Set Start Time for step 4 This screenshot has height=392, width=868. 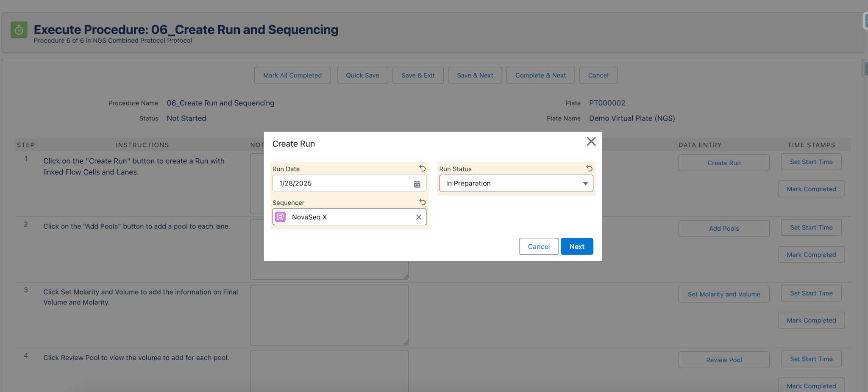pyautogui.click(x=811, y=359)
